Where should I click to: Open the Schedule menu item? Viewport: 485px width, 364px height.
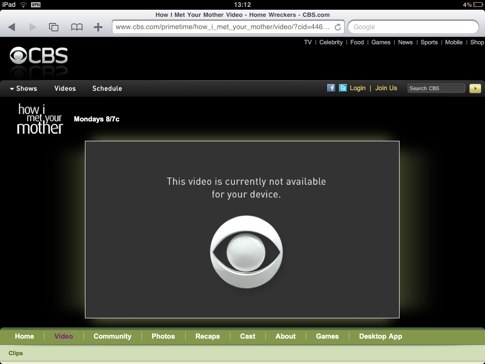pos(107,89)
